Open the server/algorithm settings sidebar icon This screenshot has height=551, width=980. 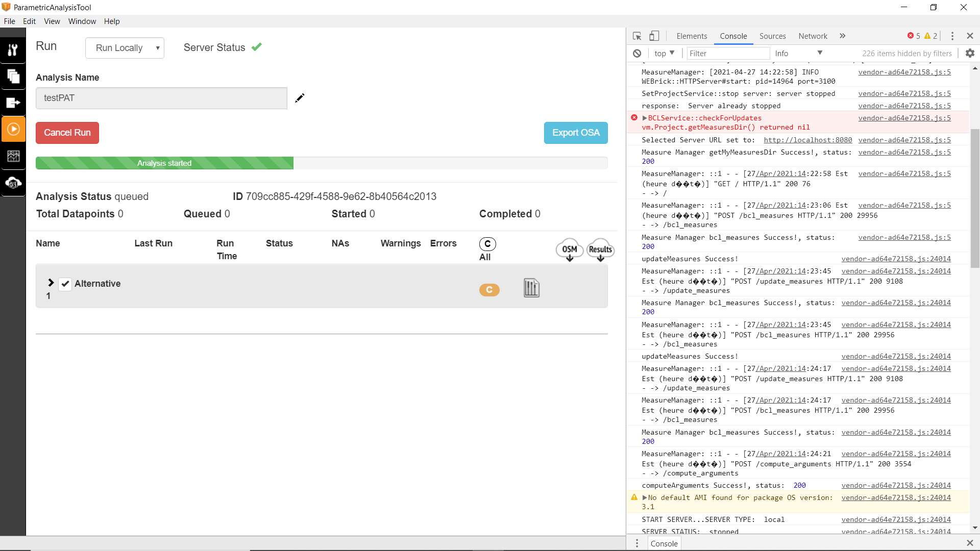click(14, 183)
